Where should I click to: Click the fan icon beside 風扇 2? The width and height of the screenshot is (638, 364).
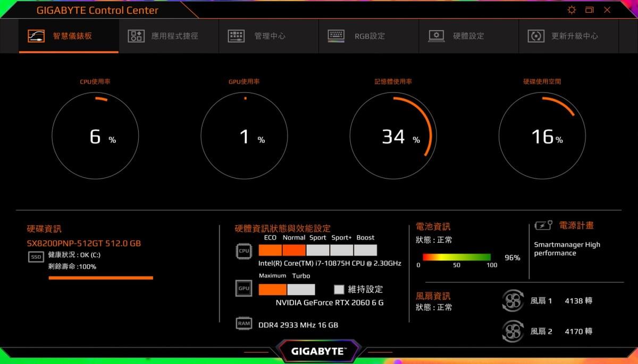[513, 331]
